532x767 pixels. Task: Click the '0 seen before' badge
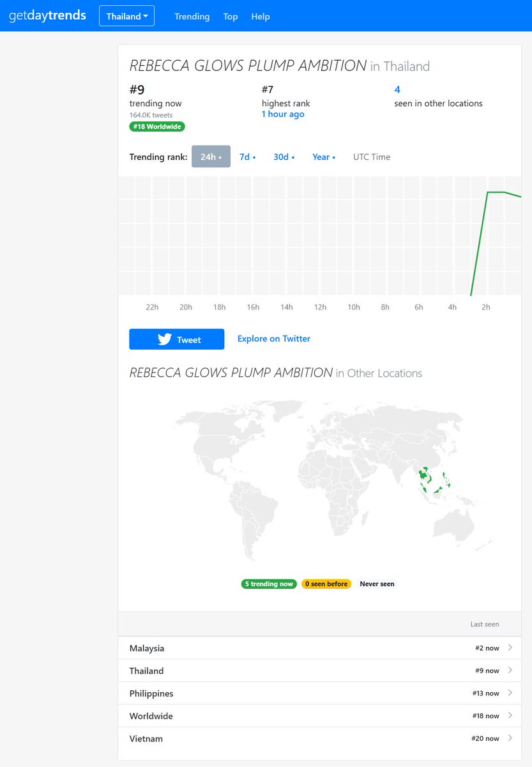[326, 584]
